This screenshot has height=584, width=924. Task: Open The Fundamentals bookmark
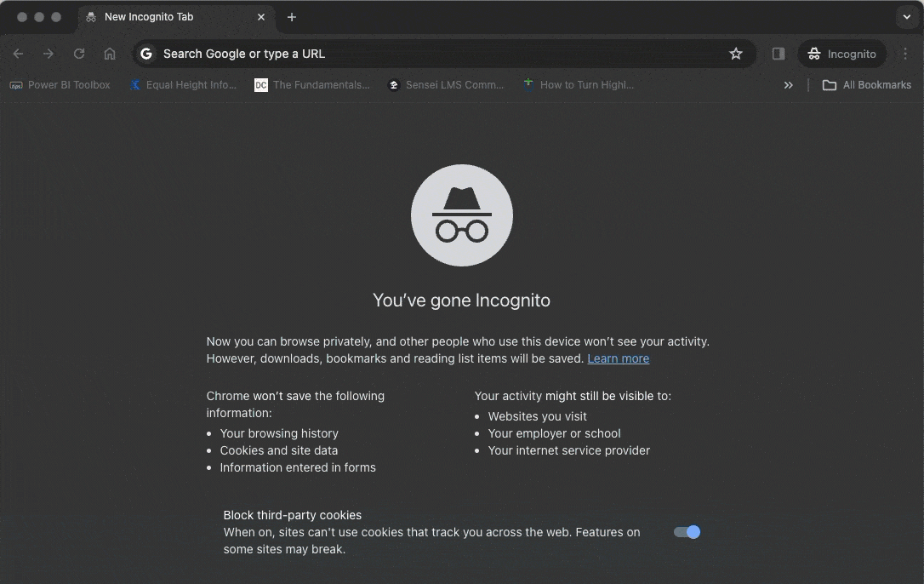(311, 85)
